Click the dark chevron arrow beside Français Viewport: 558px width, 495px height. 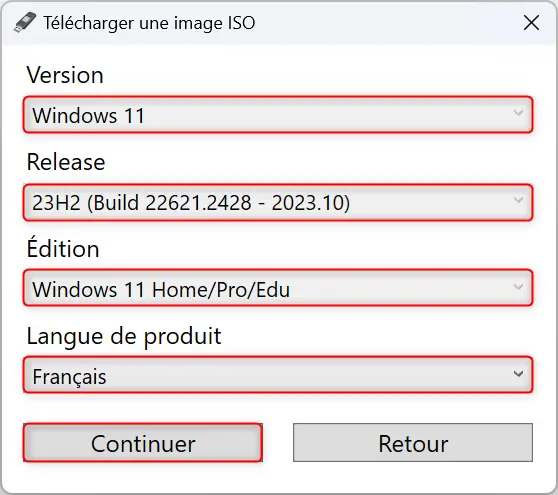pyautogui.click(x=518, y=374)
